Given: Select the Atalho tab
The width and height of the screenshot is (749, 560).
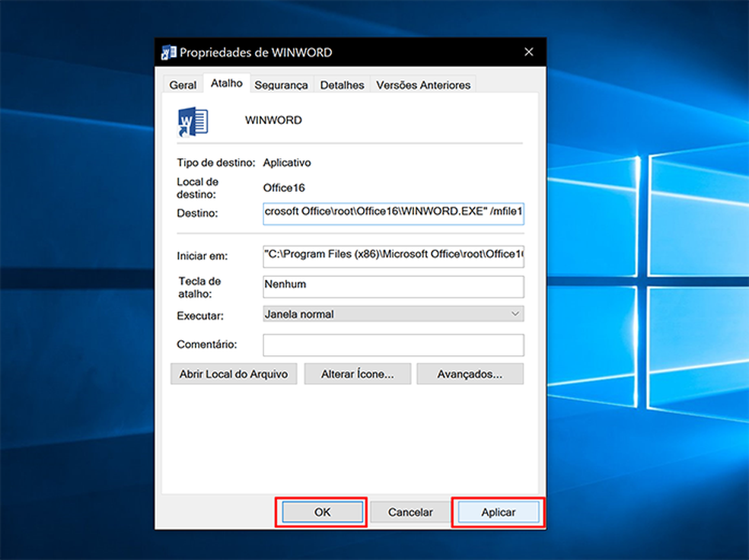Looking at the screenshot, I should 227,84.
